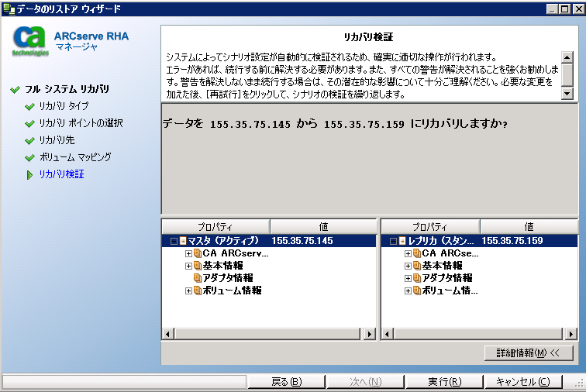
Task: Select replica アダプタ情報 row text
Action: [x=447, y=278]
